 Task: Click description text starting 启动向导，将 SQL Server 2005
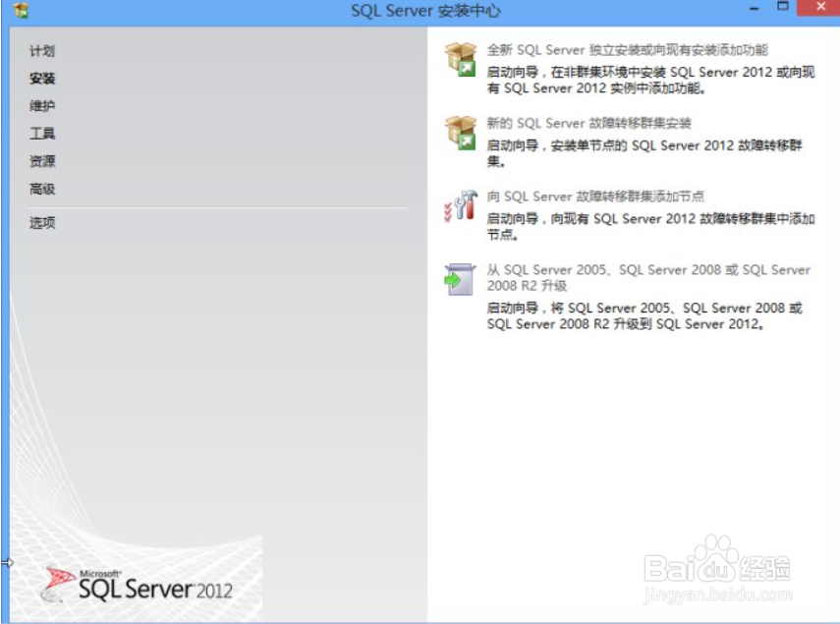point(644,316)
